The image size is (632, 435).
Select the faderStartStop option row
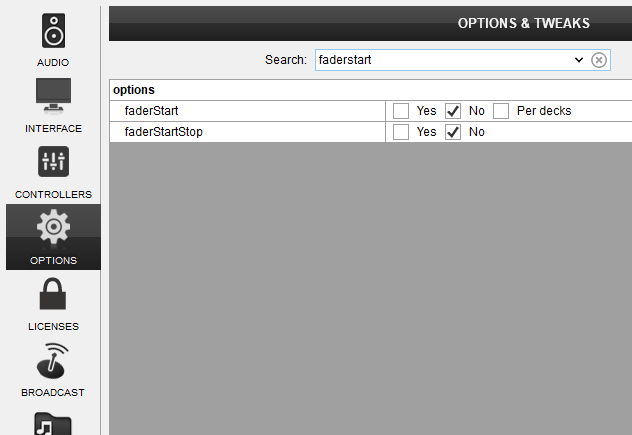point(370,132)
